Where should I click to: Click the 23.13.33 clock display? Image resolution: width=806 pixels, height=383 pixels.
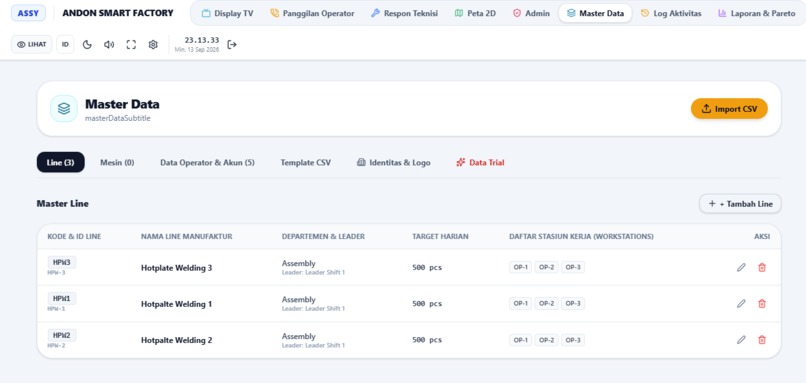pos(202,40)
